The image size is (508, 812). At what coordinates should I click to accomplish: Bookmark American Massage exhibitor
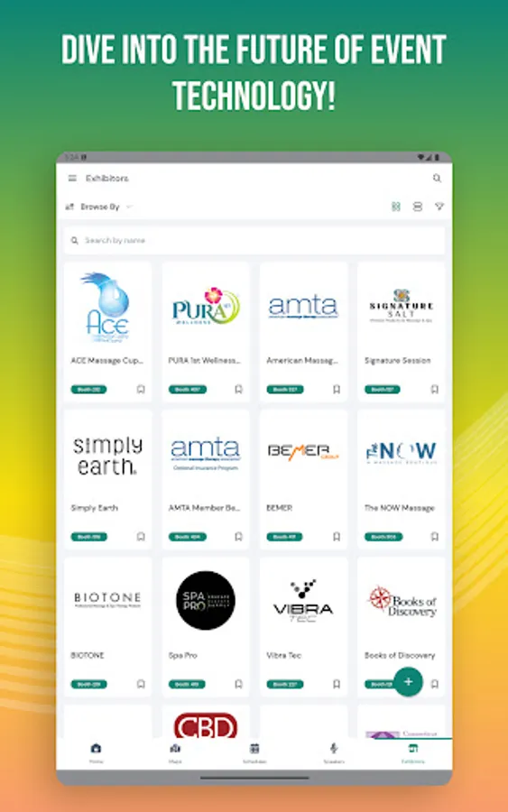click(337, 390)
